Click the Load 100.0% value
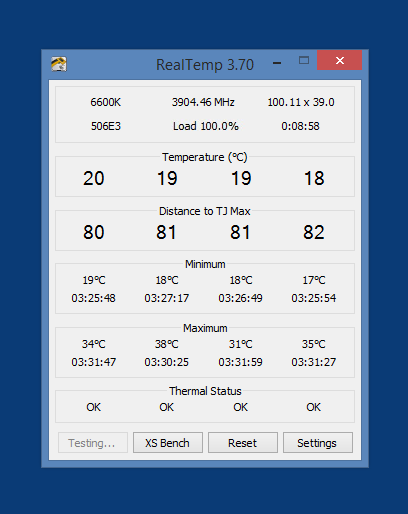Screen dimensions: 408x514 [206, 126]
